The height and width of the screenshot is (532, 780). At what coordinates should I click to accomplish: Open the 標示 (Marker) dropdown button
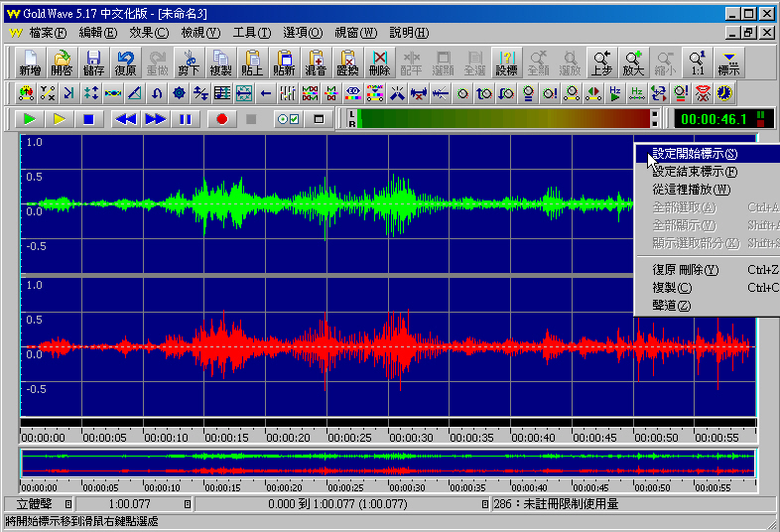(728, 63)
